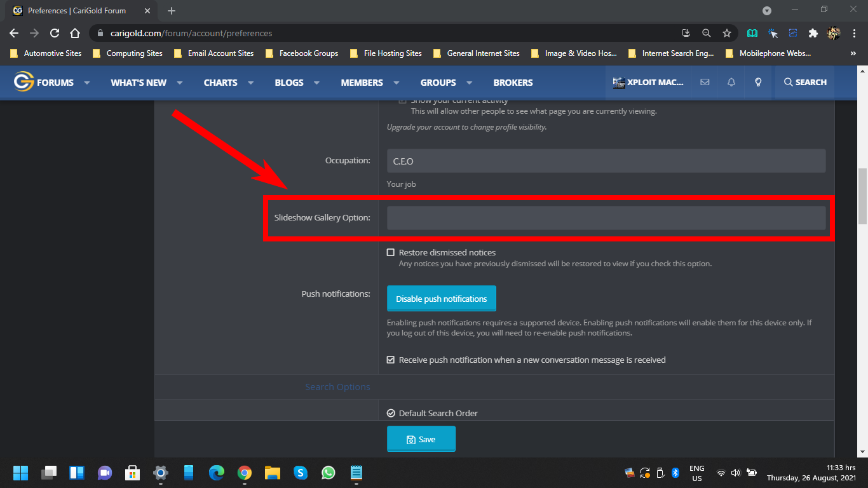Expand the FORUMS menu arrow
Screen dimensions: 868x488
(87, 83)
